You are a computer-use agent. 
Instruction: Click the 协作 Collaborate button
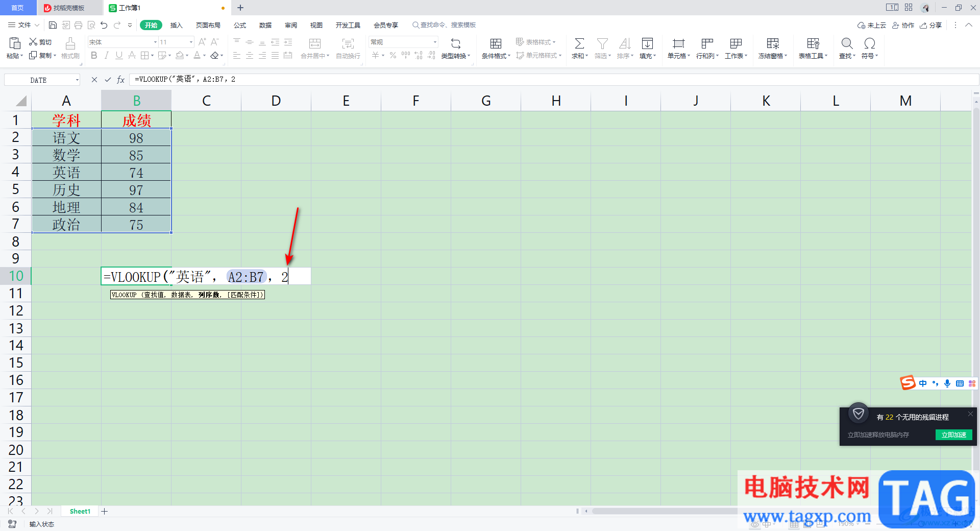tap(903, 25)
